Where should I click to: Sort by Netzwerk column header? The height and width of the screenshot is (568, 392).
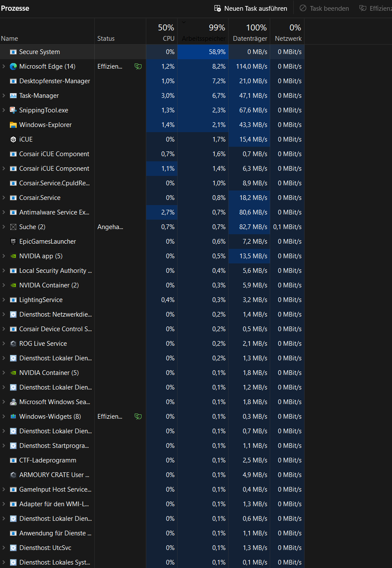[287, 32]
